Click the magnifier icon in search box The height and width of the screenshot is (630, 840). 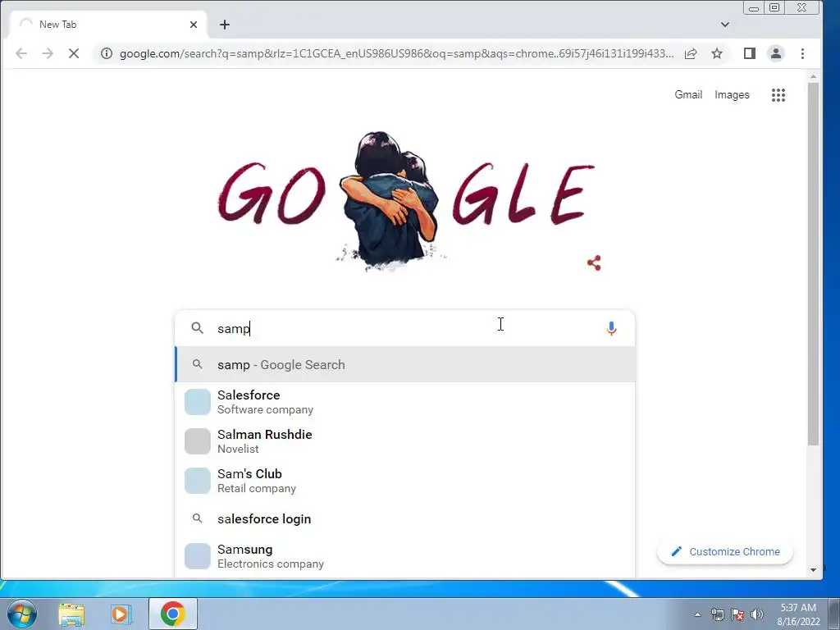197,328
